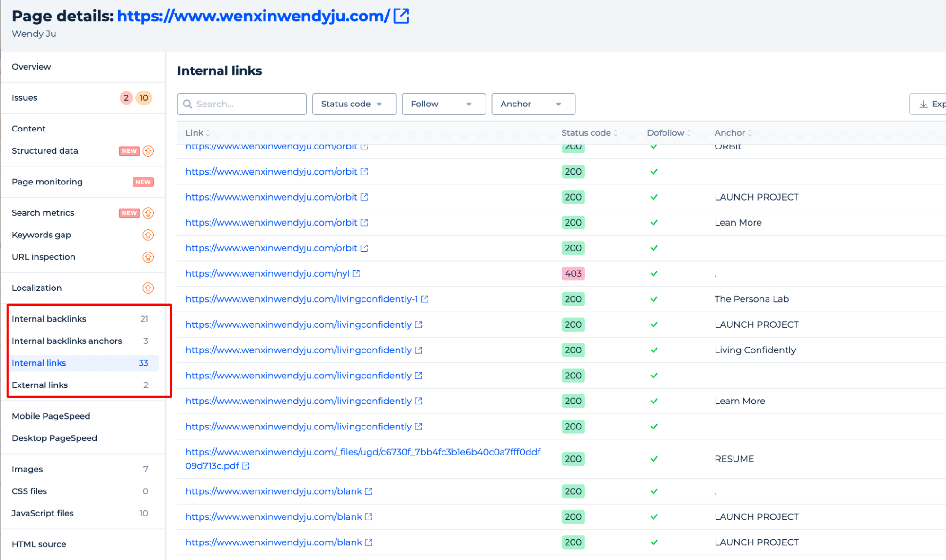Click the orange issues badge showing 10
The image size is (946, 560).
144,98
